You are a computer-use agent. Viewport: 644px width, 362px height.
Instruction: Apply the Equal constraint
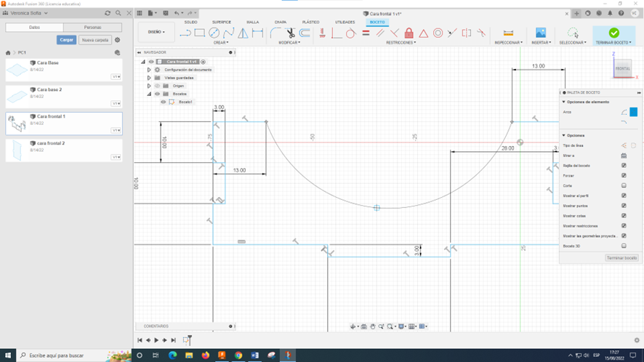pos(366,33)
